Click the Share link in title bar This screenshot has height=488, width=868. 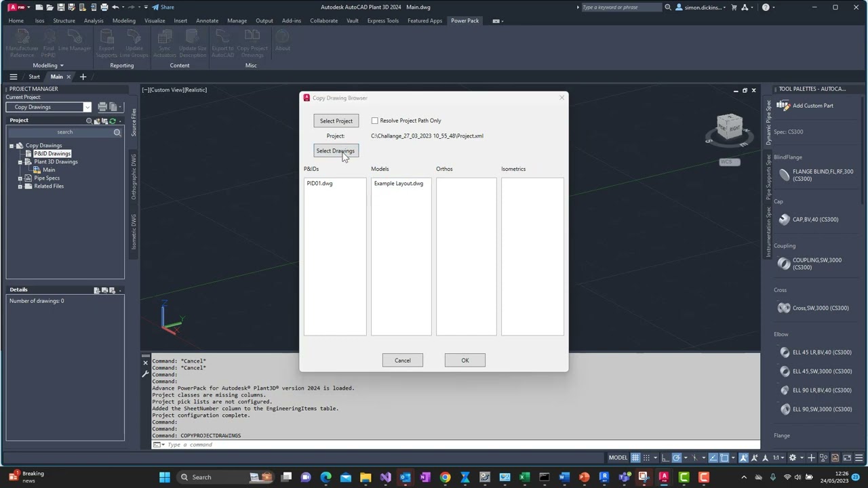point(163,7)
